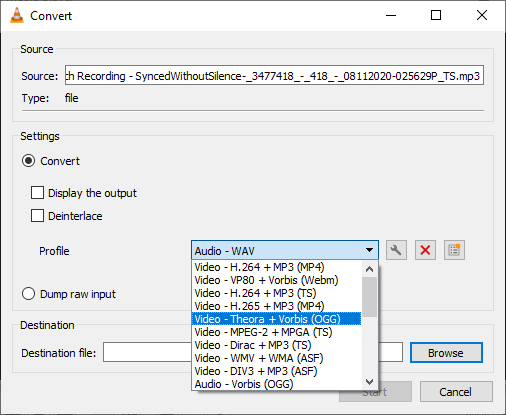506x415 pixels.
Task: Click the Cancel button
Action: [456, 392]
